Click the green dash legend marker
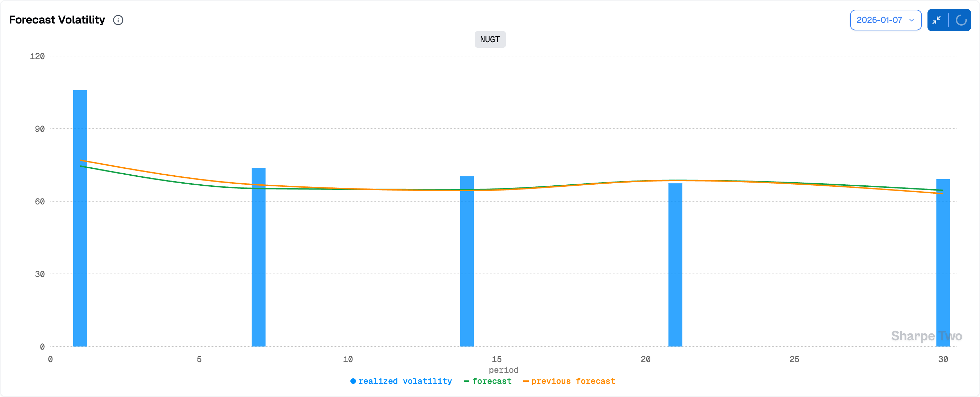The height and width of the screenshot is (397, 980). coord(467,381)
